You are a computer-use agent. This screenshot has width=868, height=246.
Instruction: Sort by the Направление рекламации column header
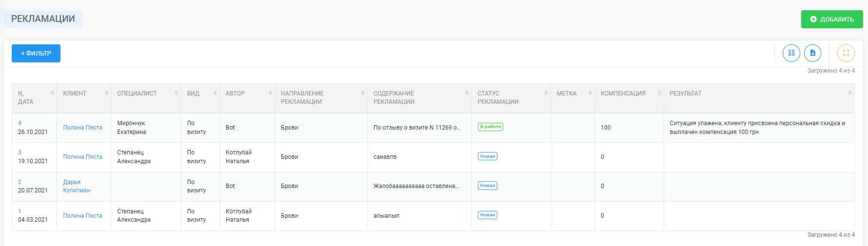click(x=302, y=97)
